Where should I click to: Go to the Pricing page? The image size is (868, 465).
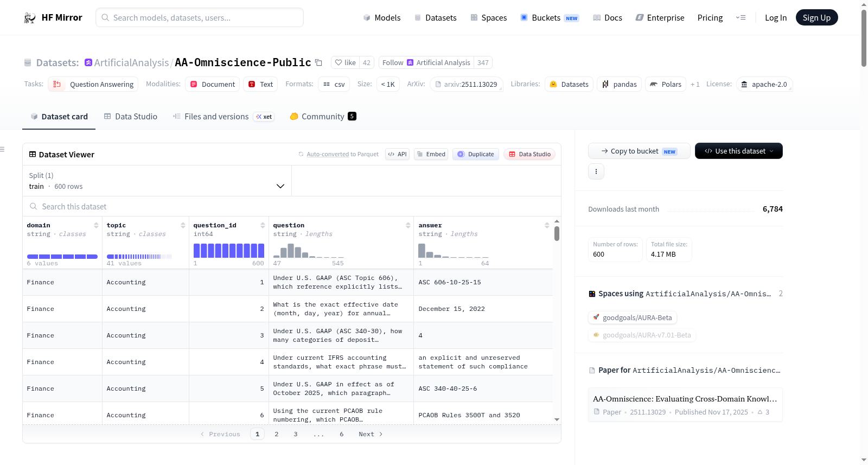point(710,17)
